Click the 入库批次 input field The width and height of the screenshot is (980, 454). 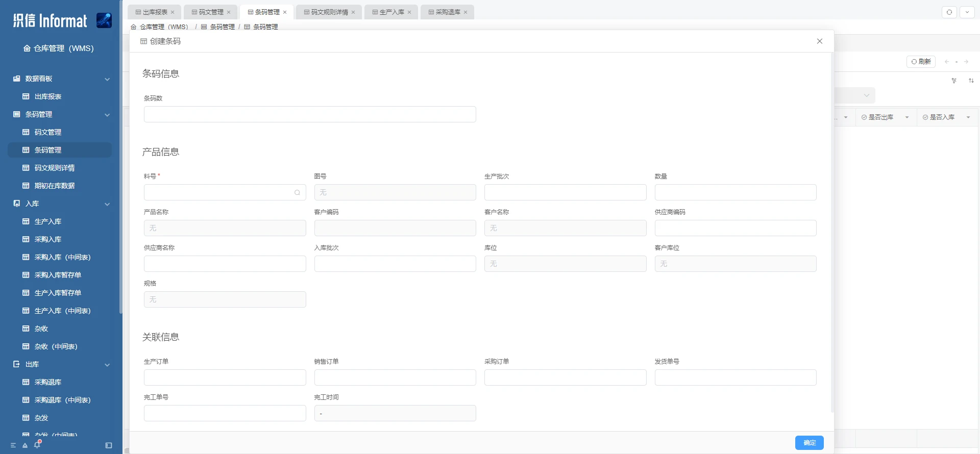(395, 264)
